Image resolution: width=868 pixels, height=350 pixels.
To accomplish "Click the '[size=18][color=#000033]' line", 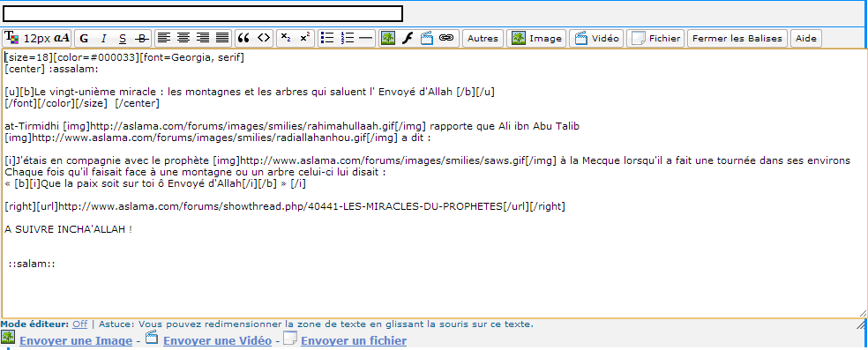I will tap(124, 57).
